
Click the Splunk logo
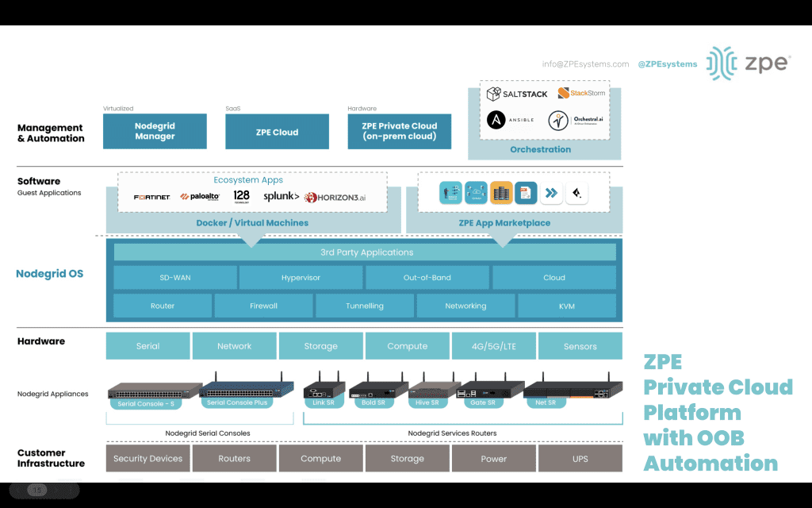[x=282, y=197]
